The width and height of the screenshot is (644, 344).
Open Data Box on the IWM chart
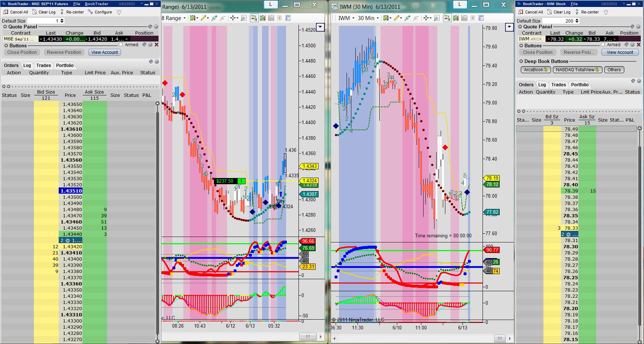[x=481, y=18]
